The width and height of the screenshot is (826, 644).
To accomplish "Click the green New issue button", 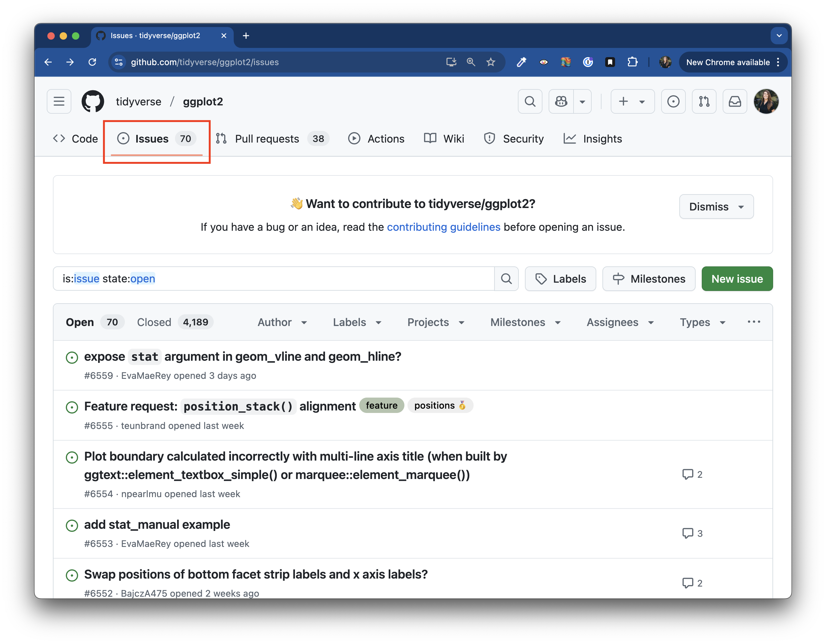I will click(737, 279).
